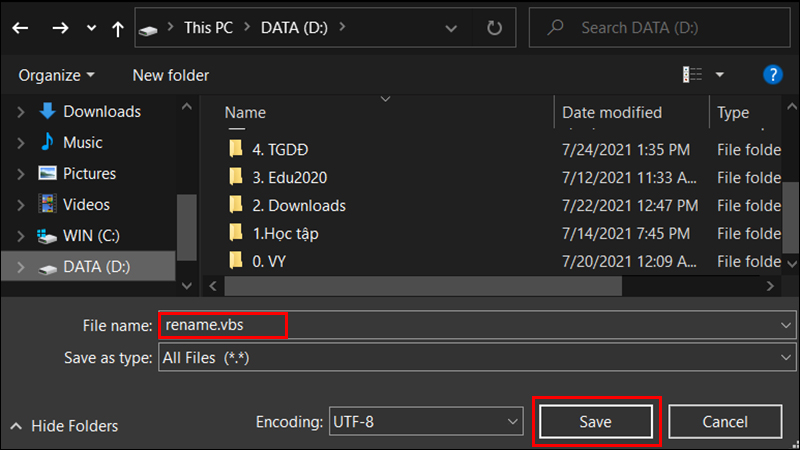Change the view layout icon
The height and width of the screenshot is (450, 800).
692,75
